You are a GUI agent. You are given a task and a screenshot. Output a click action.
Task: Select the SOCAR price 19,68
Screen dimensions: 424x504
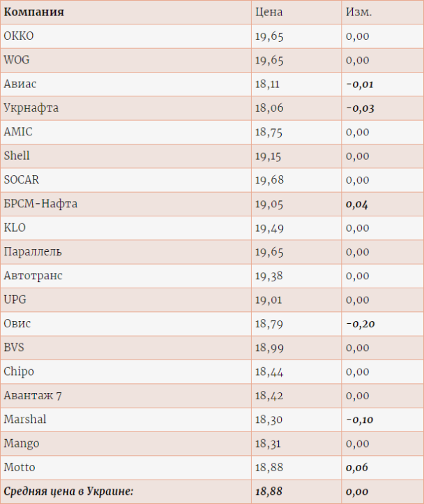(x=269, y=180)
